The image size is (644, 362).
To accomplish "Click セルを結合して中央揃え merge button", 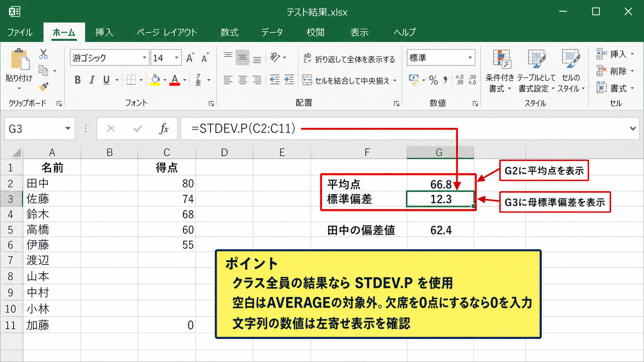I will pyautogui.click(x=346, y=80).
